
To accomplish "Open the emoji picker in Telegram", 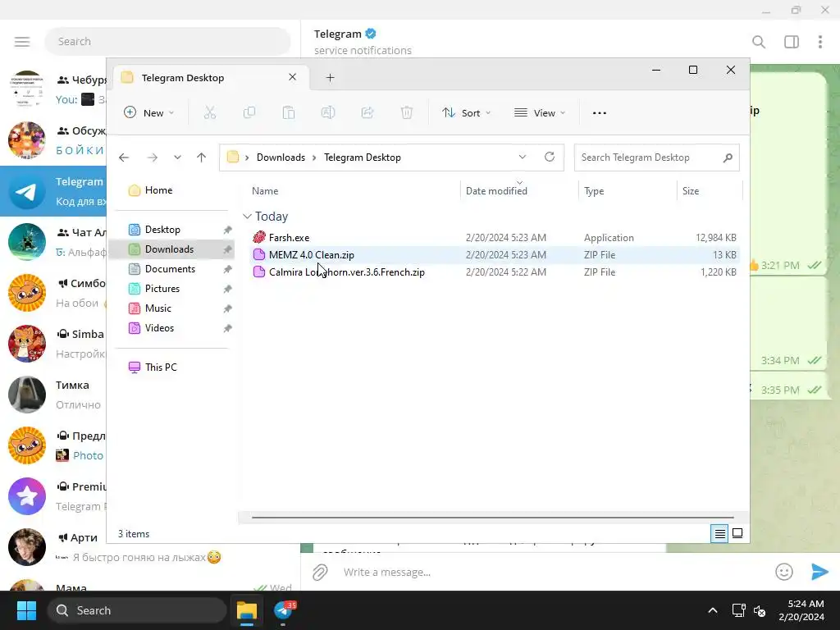I will [783, 572].
